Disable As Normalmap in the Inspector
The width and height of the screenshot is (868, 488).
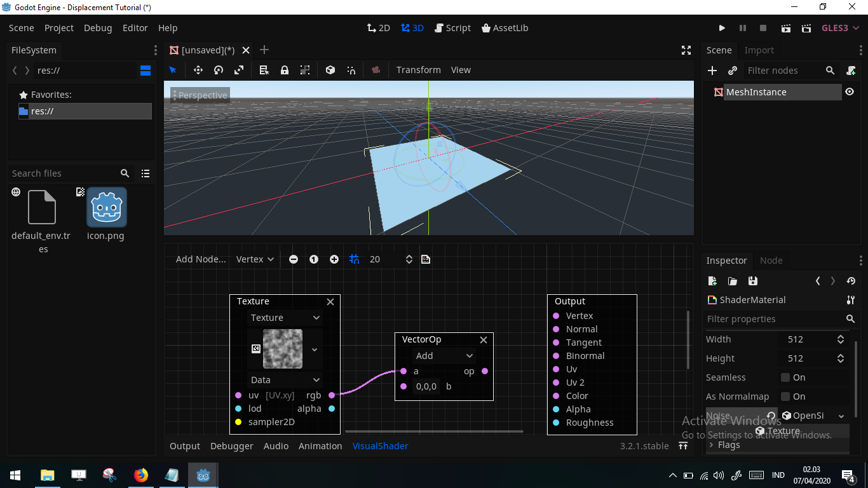[x=787, y=396]
